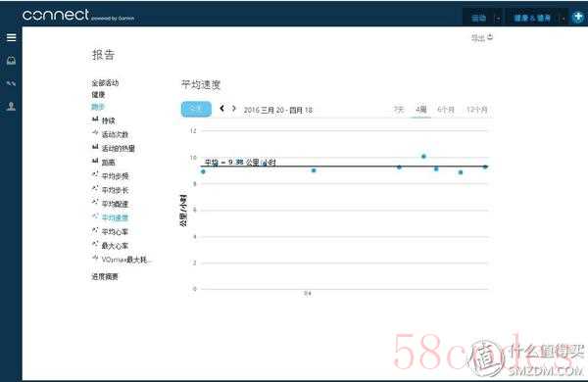Open the 平均心率 report
Screen dimensions: 588x382
(115, 232)
